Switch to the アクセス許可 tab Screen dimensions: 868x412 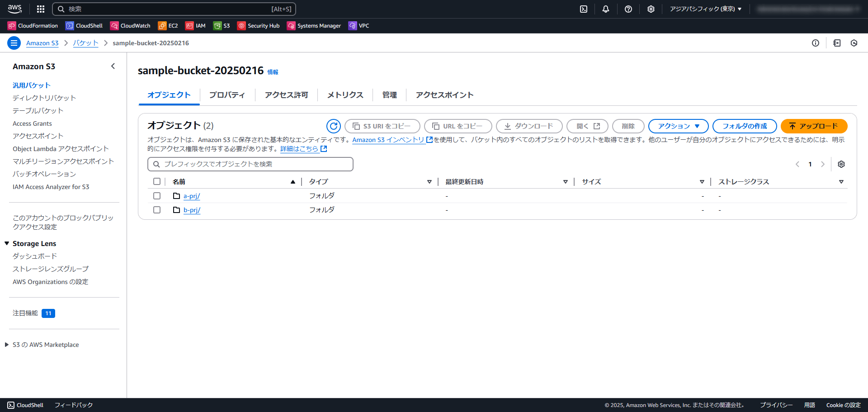point(286,95)
